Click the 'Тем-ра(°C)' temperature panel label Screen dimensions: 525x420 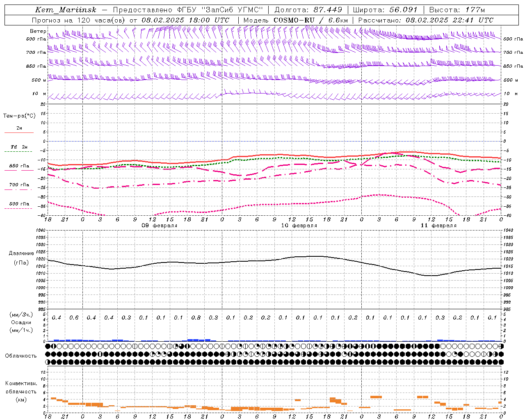coord(19,116)
